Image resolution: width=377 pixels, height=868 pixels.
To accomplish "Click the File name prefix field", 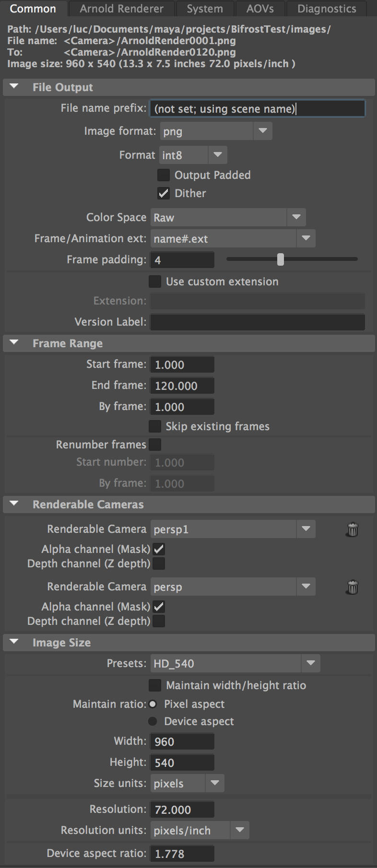I will (257, 108).
